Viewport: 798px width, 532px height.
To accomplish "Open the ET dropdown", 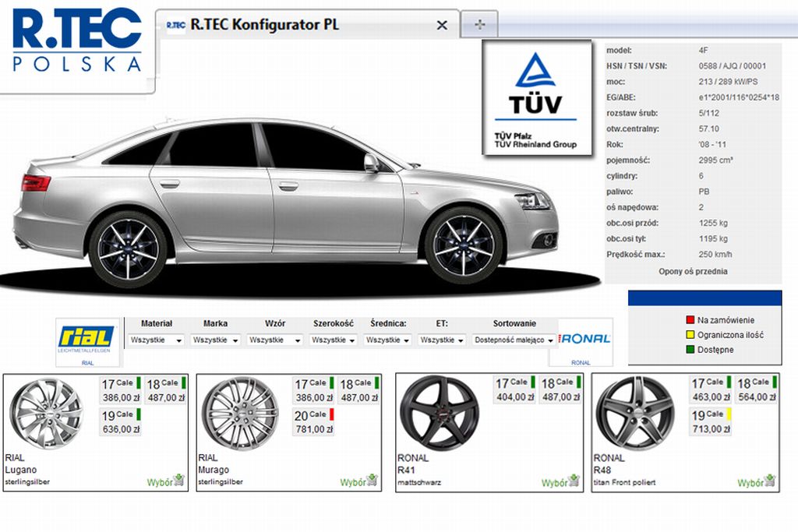I will coord(442,340).
